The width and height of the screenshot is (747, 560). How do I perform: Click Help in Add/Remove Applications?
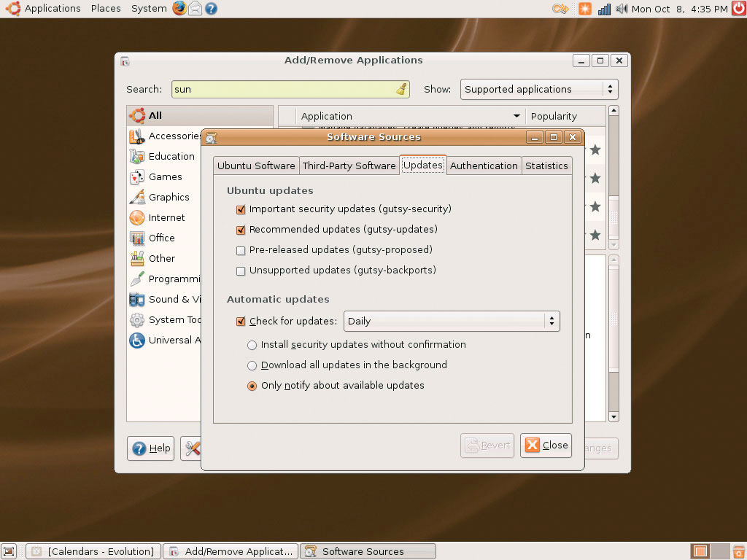click(150, 448)
